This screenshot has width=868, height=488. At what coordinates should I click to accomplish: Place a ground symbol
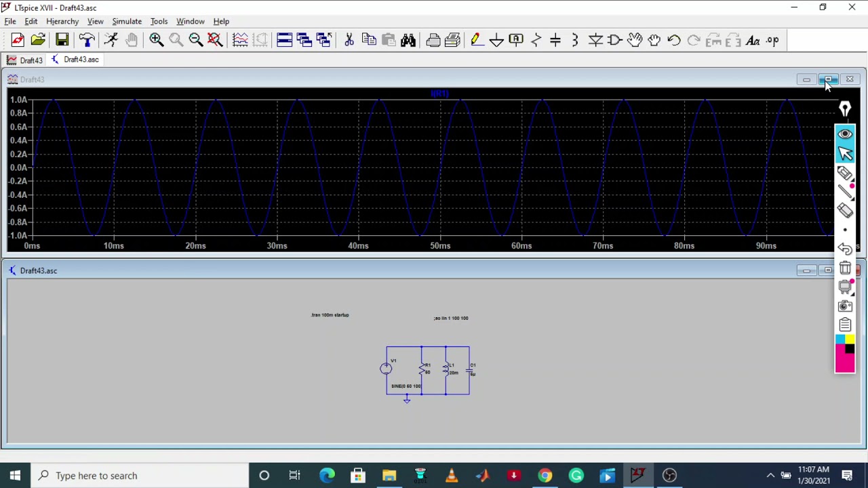click(x=496, y=41)
